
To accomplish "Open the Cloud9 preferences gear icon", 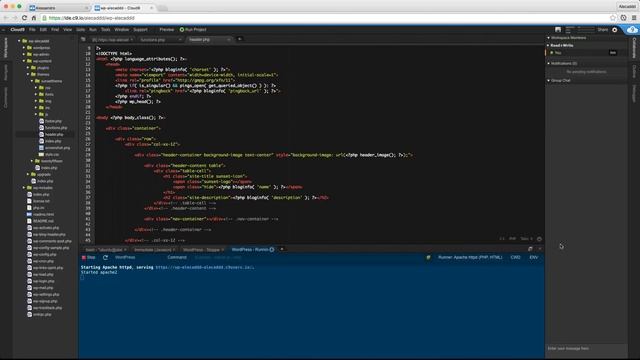I will [615, 30].
